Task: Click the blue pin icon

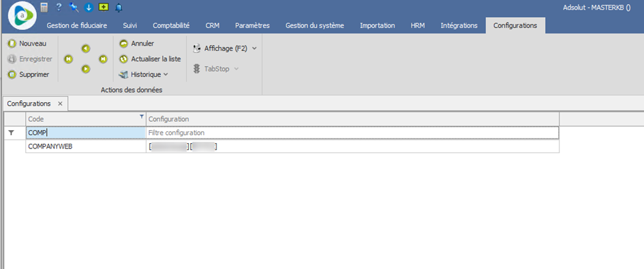Action: 74,7
